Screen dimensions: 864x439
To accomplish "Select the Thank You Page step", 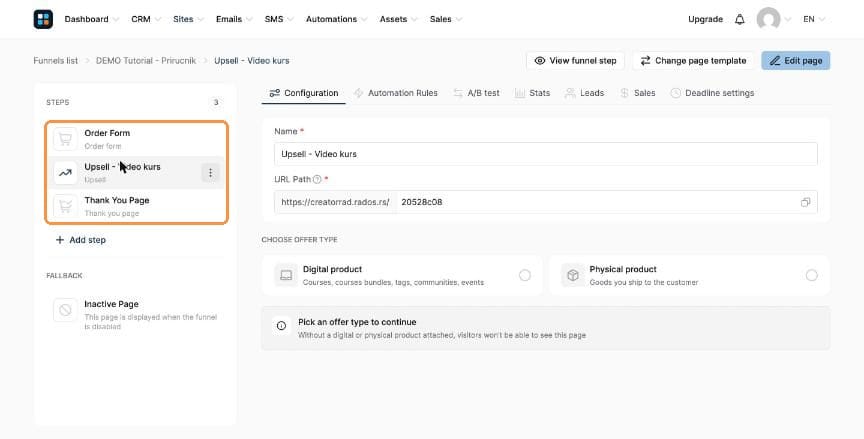I will click(x=136, y=206).
